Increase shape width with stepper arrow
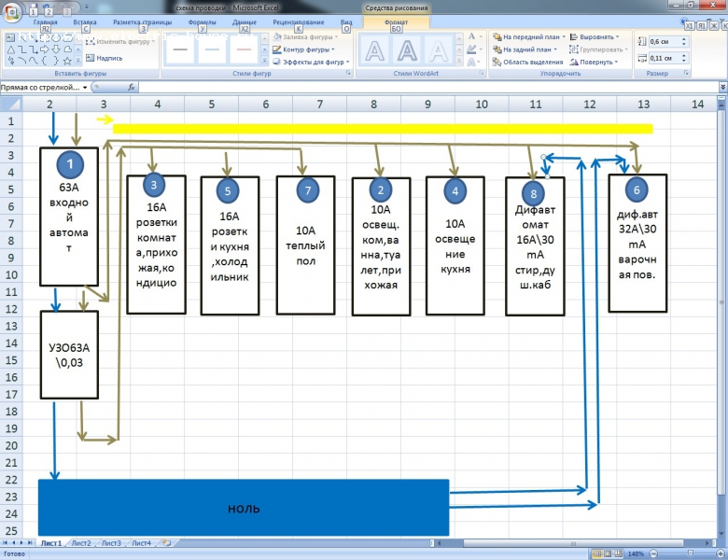This screenshot has width=728, height=560. point(683,55)
